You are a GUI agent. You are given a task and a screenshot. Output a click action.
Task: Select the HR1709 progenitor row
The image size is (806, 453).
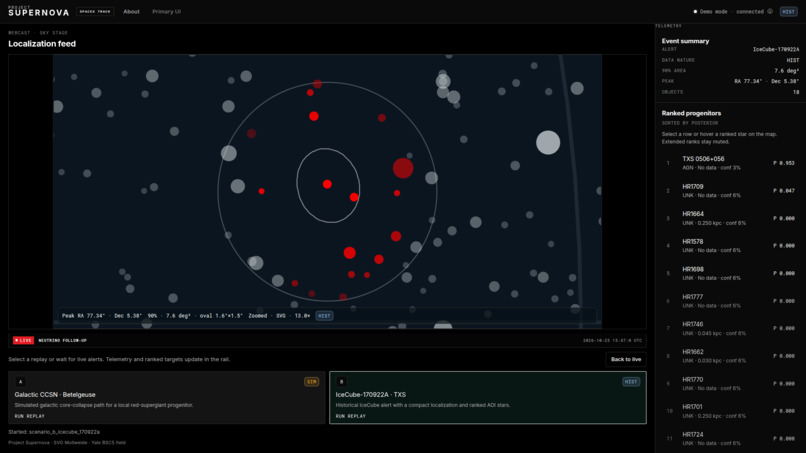pyautogui.click(x=730, y=191)
